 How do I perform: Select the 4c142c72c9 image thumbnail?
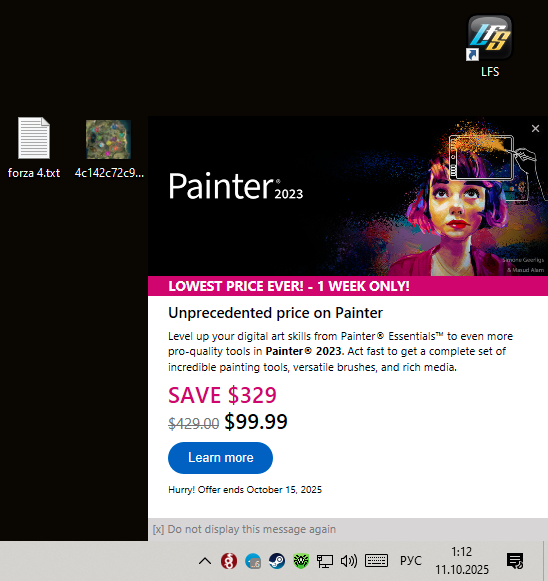click(109, 148)
